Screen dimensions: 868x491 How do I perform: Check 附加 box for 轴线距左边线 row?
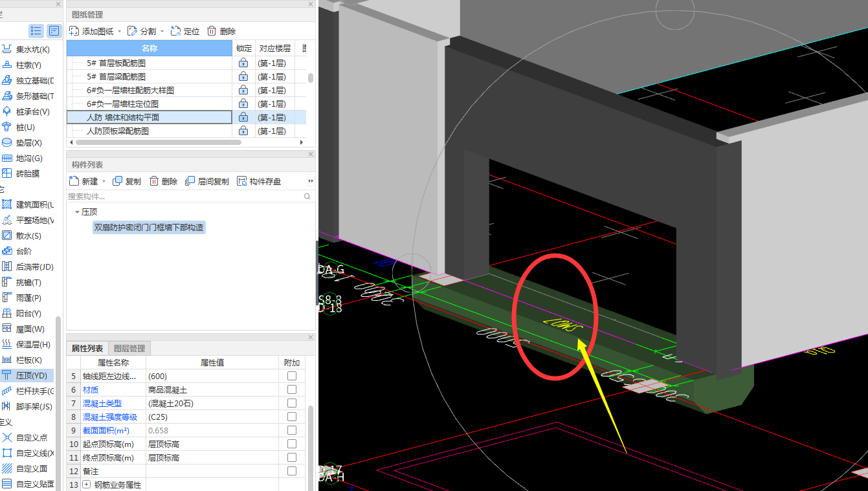[x=292, y=376]
